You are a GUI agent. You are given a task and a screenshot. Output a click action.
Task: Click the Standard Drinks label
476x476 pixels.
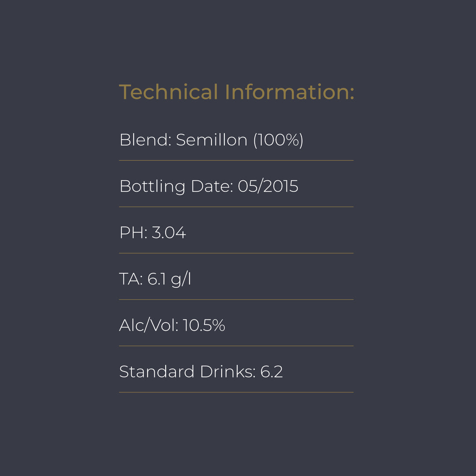point(187,372)
